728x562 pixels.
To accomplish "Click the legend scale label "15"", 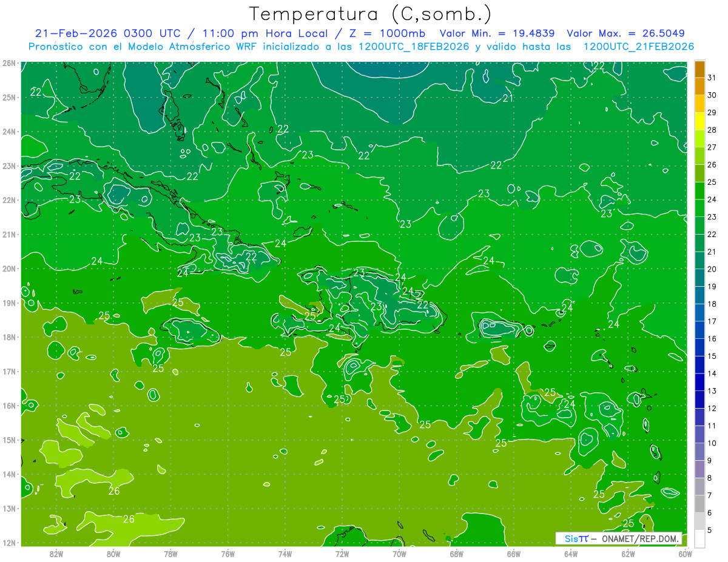I will click(x=712, y=356).
